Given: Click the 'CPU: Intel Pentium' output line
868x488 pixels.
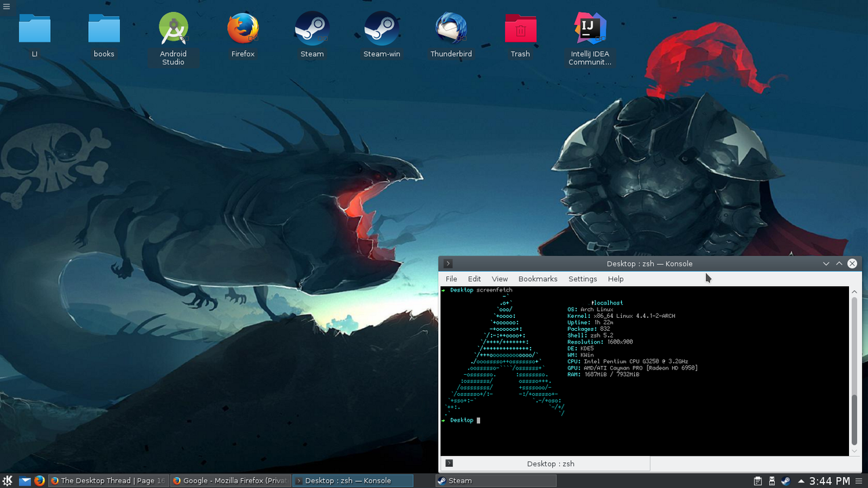Looking at the screenshot, I should point(628,361).
